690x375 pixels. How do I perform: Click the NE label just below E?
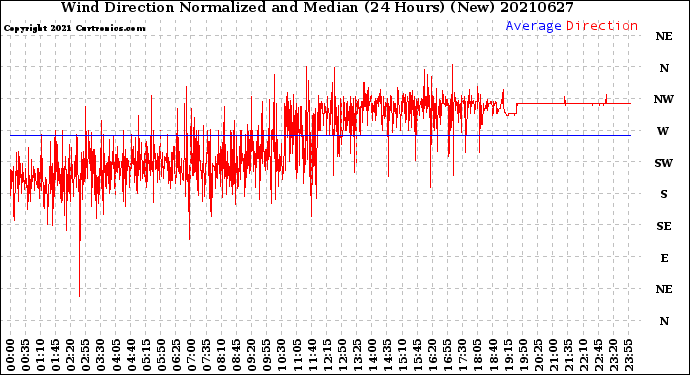click(664, 289)
